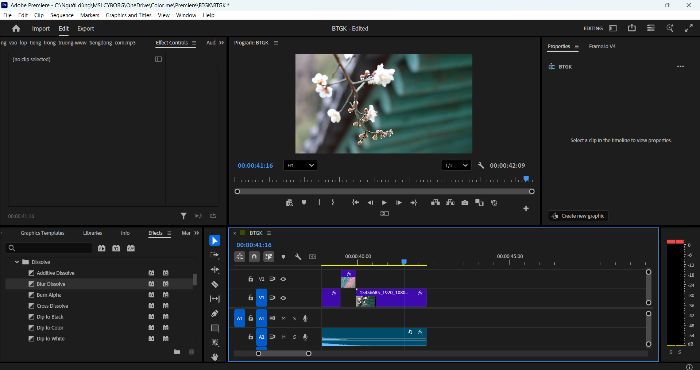The image size is (700, 370).
Task: Click Create new graphic button
Action: click(x=579, y=216)
